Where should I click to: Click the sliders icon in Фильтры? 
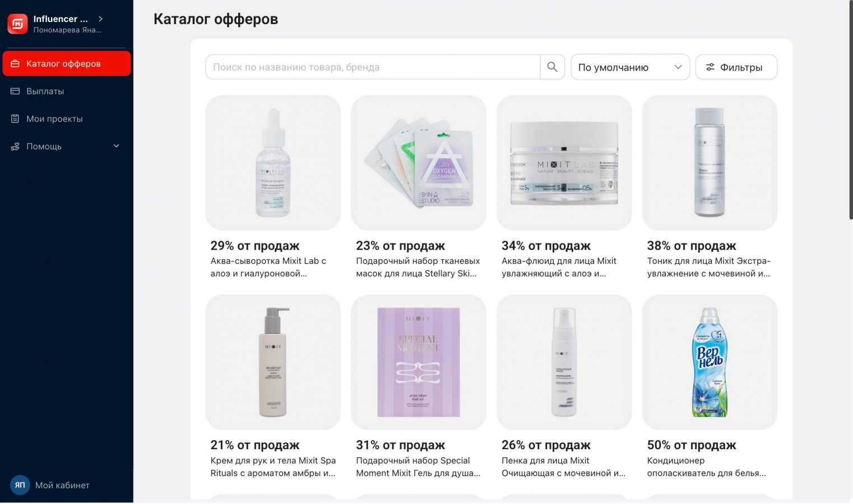[710, 67]
